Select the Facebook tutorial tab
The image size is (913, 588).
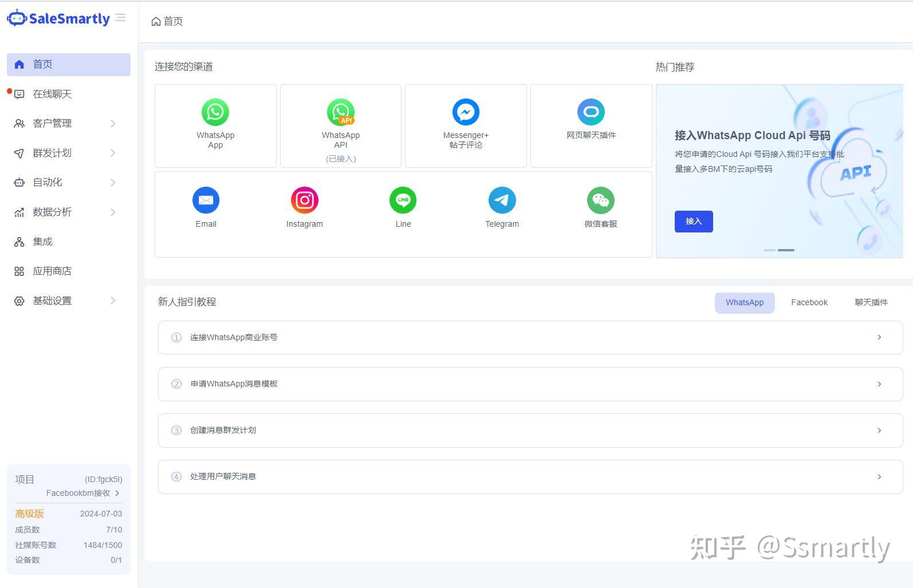[x=809, y=302]
